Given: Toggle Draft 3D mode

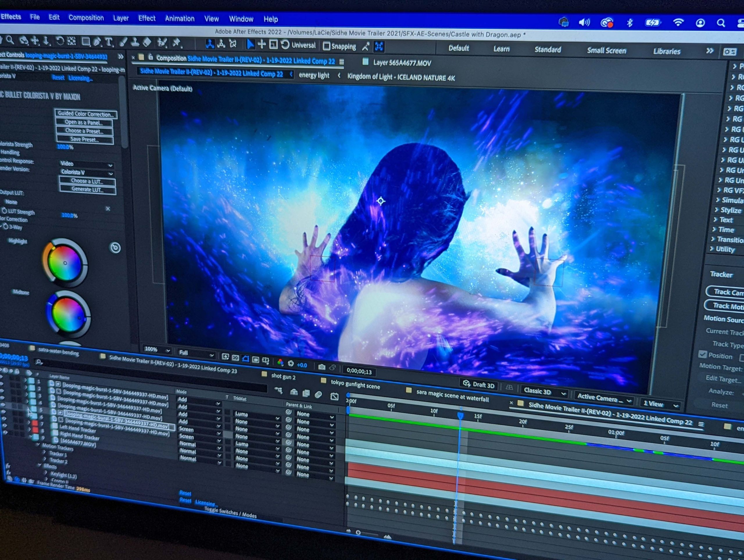Looking at the screenshot, I should (x=479, y=385).
